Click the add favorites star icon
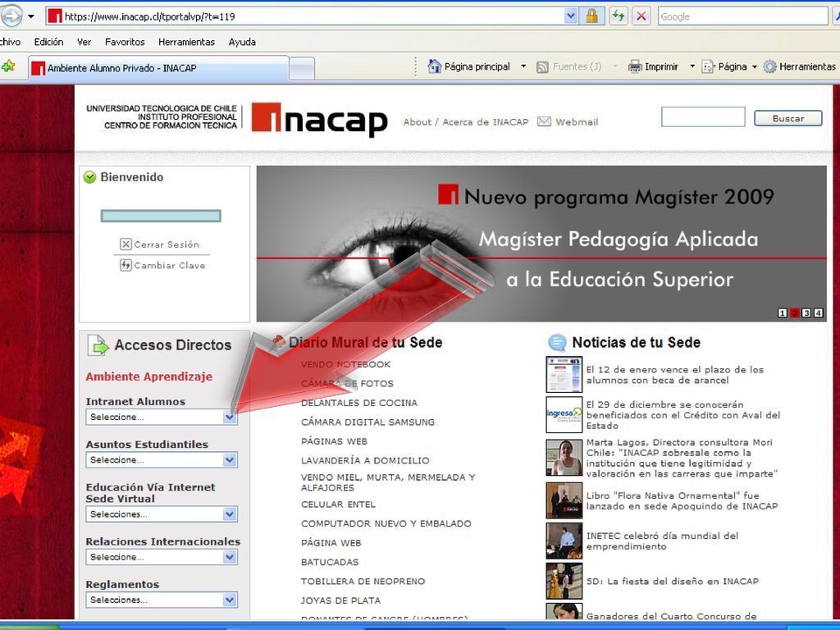The height and width of the screenshot is (630, 840). pyautogui.click(x=8, y=66)
